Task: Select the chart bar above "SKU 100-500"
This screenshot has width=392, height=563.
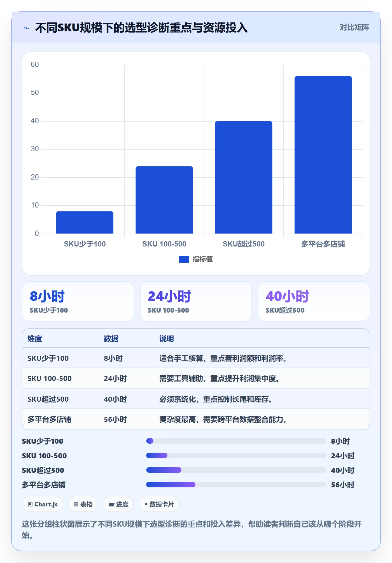Action: tap(164, 200)
